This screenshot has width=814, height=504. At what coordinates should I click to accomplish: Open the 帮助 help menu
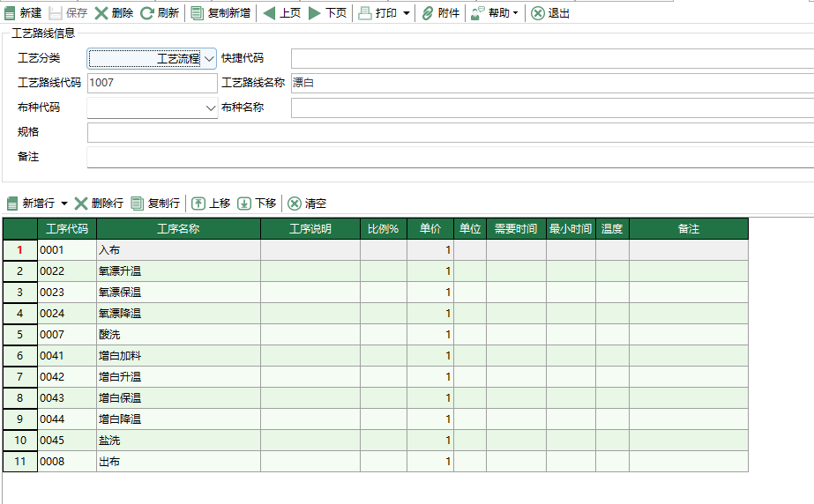click(x=495, y=13)
